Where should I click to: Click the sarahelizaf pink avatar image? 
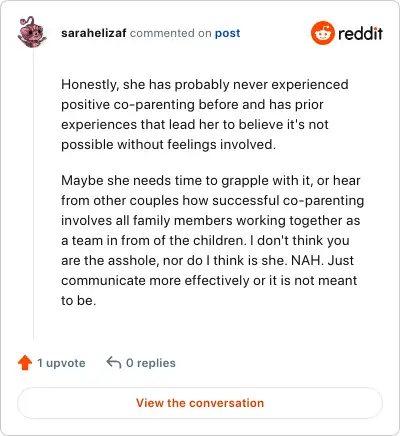pyautogui.click(x=32, y=32)
